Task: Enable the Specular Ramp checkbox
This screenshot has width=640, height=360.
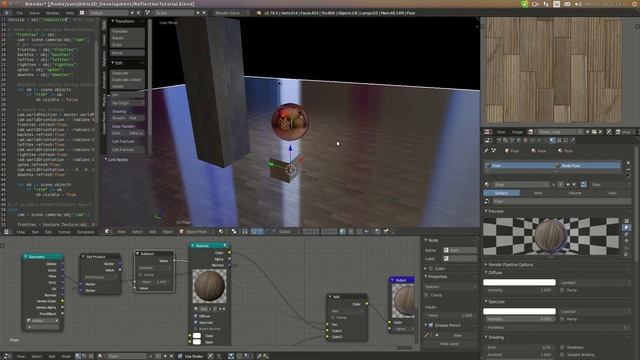Action: (562, 319)
